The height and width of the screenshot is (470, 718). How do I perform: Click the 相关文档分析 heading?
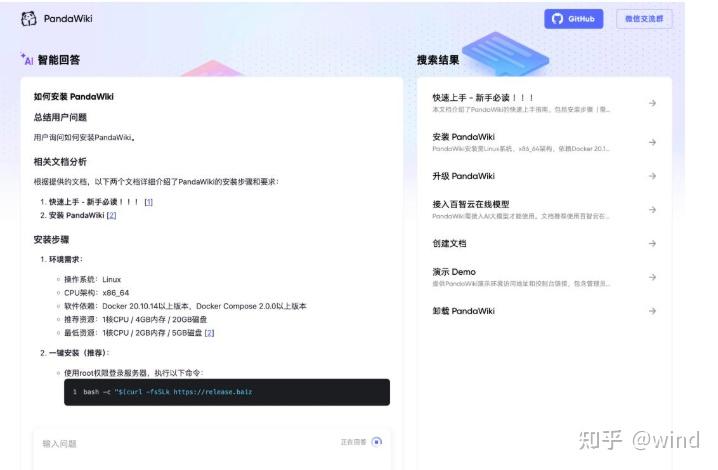coord(60,162)
